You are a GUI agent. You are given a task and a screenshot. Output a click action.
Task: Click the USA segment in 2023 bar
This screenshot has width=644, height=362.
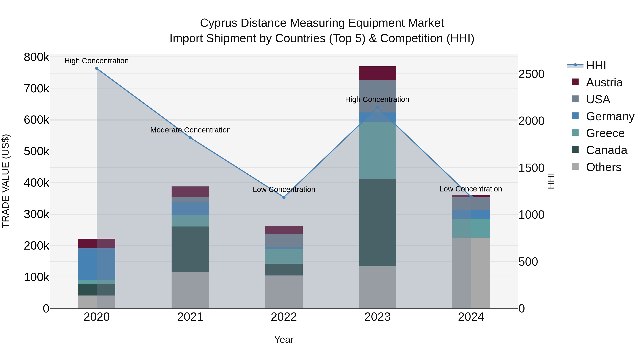[x=377, y=96]
